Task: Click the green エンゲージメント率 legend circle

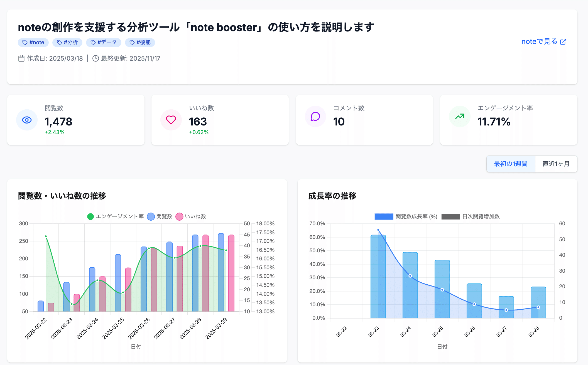Action: coord(90,216)
